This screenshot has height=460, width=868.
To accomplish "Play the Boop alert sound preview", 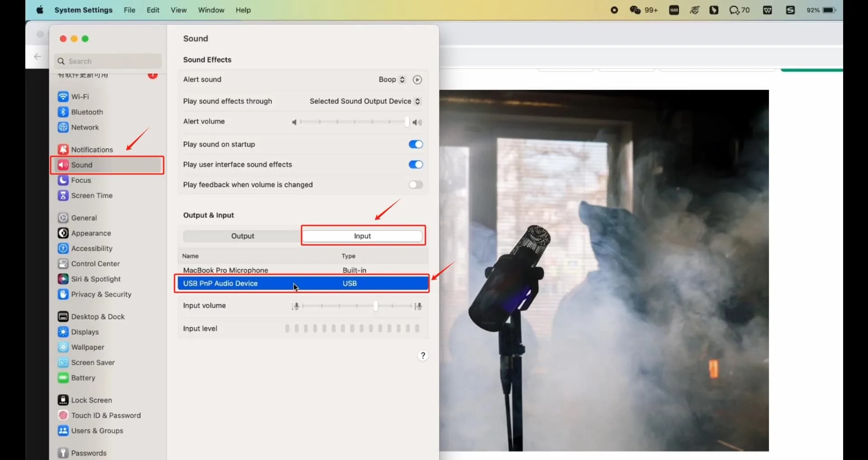I will click(417, 80).
